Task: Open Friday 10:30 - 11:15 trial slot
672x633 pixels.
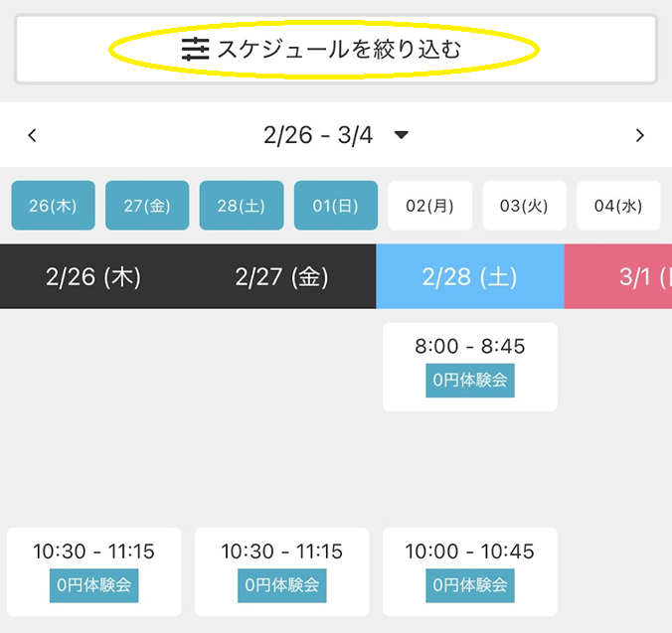Action: pyautogui.click(x=282, y=570)
